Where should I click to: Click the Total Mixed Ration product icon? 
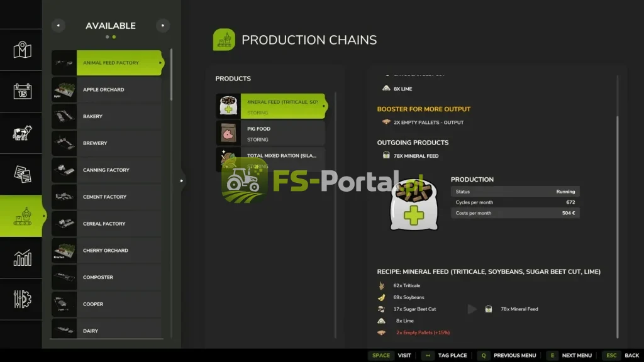pos(228,159)
